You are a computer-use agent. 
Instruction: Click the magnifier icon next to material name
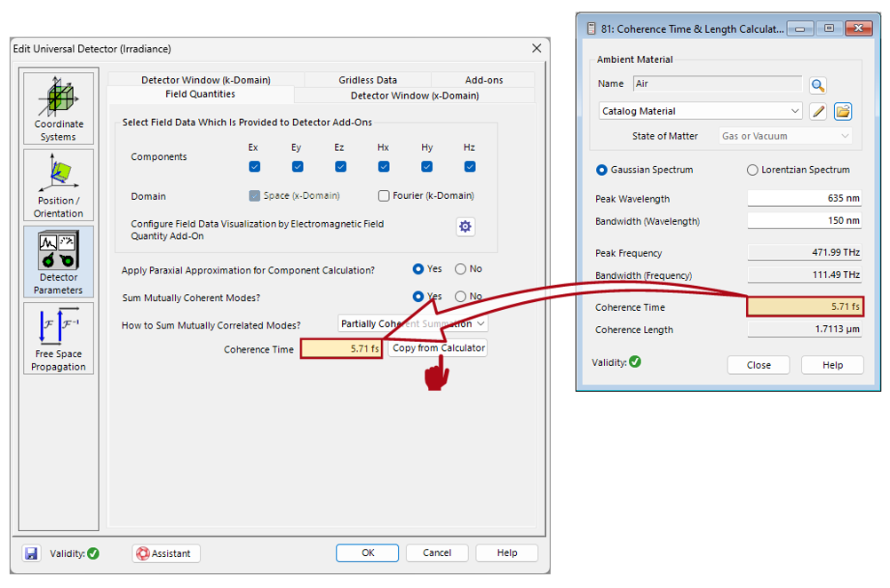click(817, 85)
